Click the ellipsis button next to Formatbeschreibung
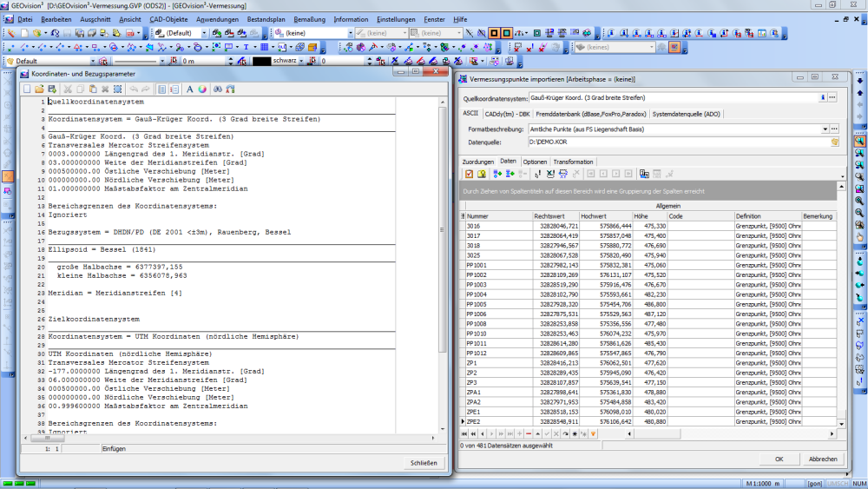868x489 pixels. [834, 129]
